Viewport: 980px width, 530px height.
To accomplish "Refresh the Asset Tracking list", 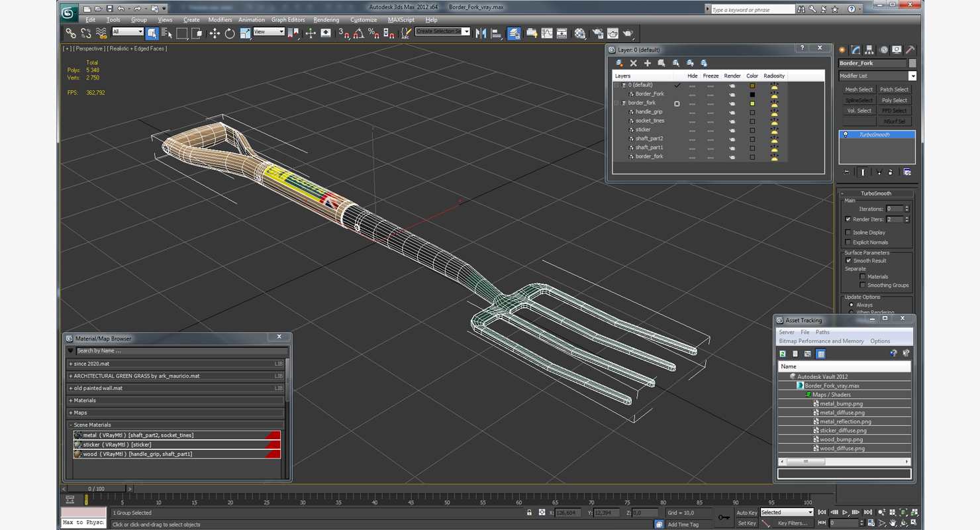I will pyautogui.click(x=783, y=354).
